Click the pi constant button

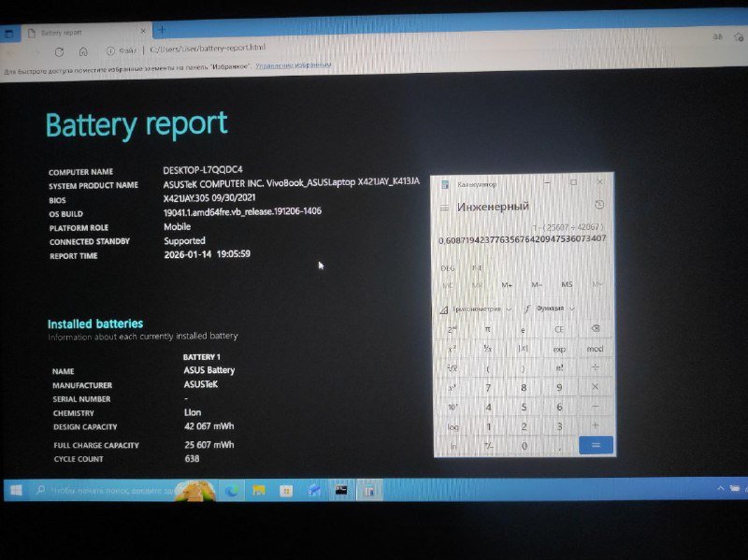[487, 329]
